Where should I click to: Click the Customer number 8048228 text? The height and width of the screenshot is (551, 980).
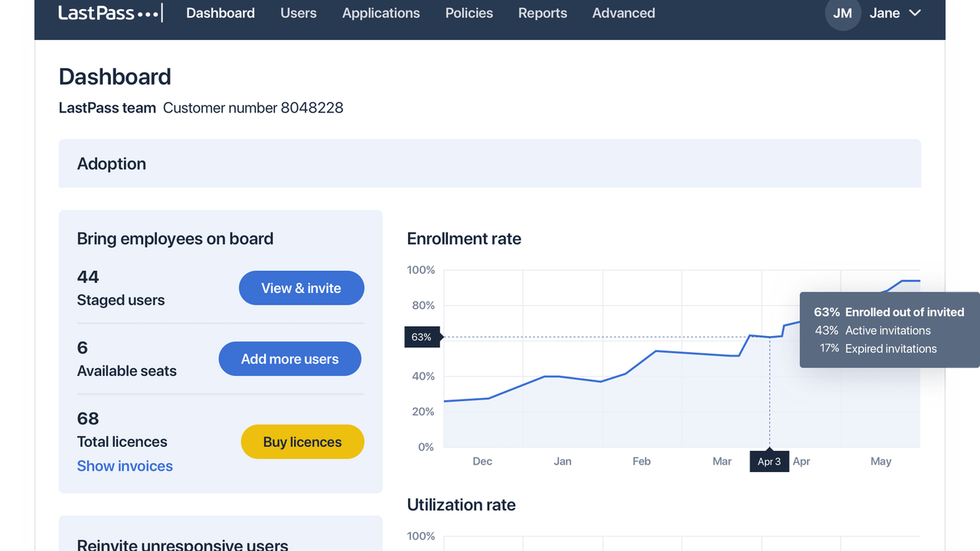tap(253, 108)
